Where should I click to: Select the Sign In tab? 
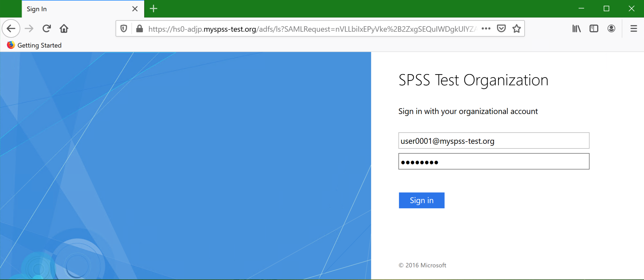(83, 9)
